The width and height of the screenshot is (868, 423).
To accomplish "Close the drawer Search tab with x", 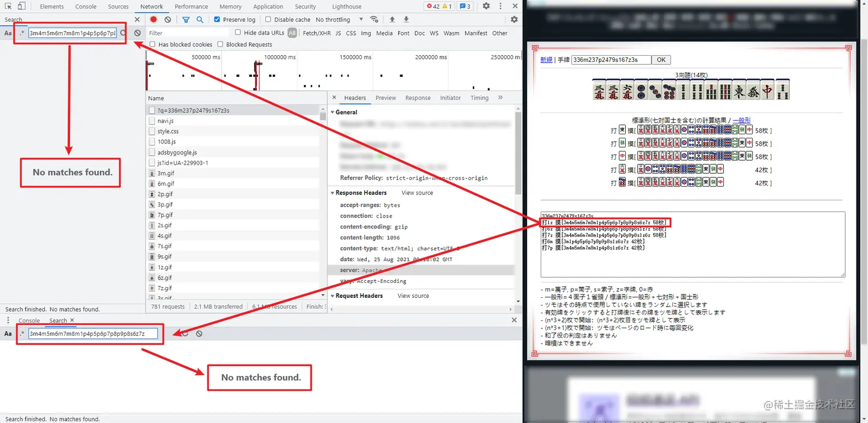I will click(x=72, y=320).
